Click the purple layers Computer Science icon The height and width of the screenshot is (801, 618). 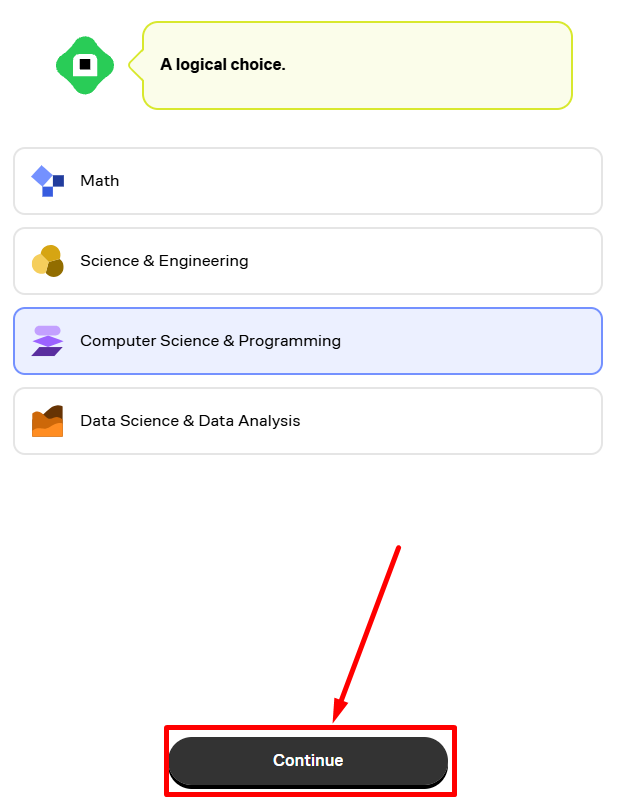pyautogui.click(x=47, y=341)
